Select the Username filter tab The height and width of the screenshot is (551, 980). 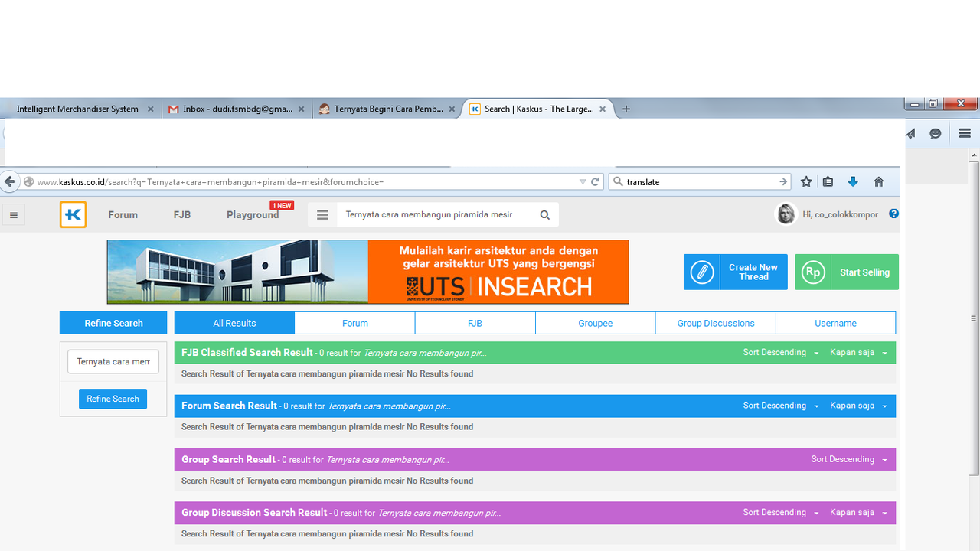coord(836,323)
